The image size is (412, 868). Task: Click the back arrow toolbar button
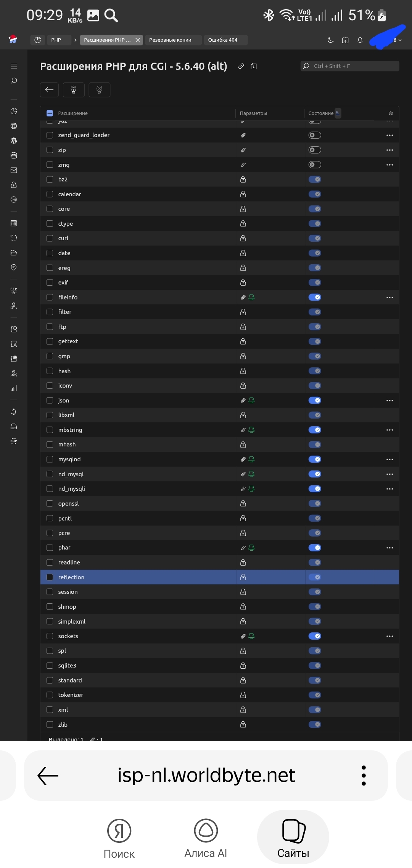pos(49,90)
